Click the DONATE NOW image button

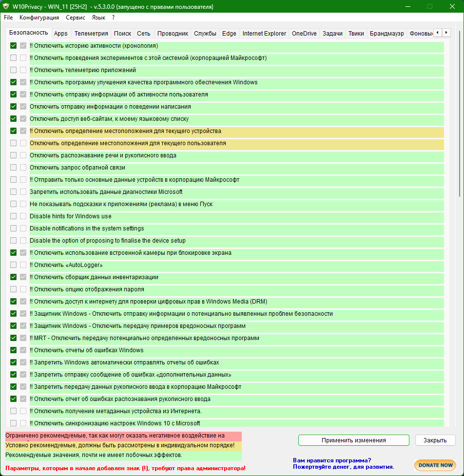pos(435,465)
